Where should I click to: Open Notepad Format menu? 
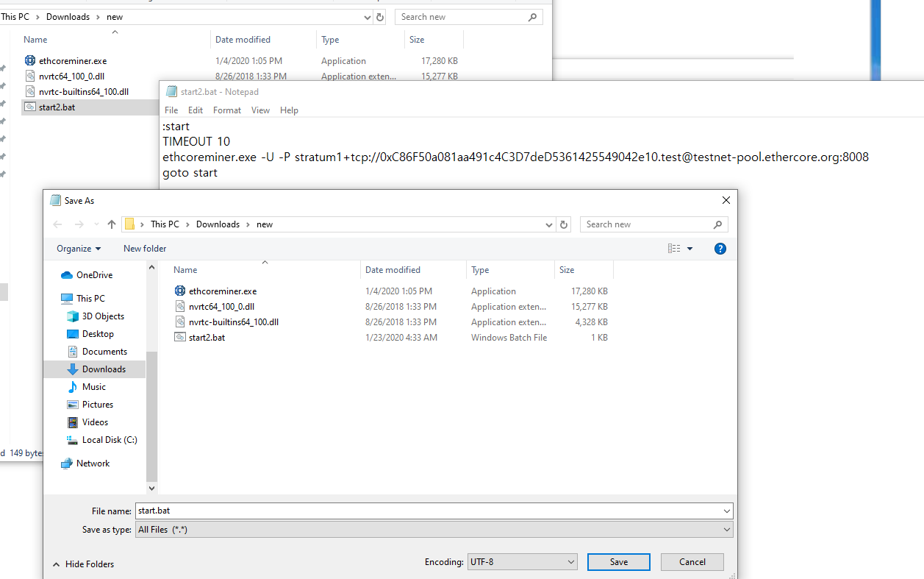pyautogui.click(x=227, y=110)
